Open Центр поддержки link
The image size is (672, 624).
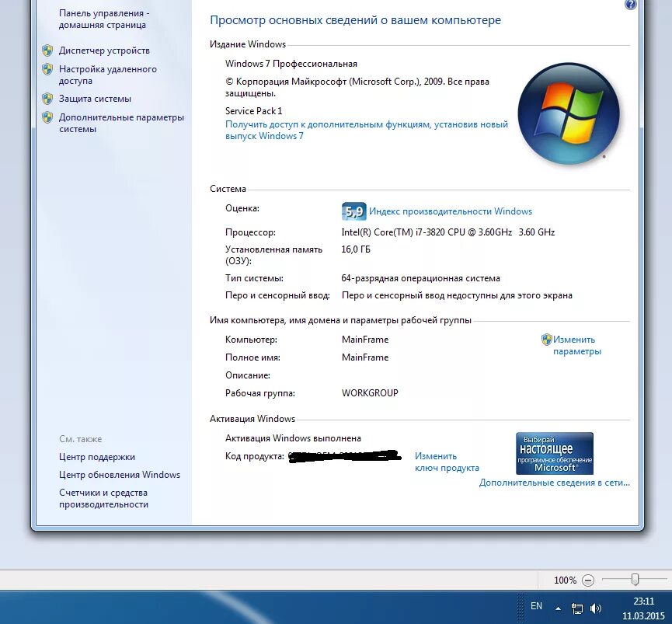click(97, 457)
